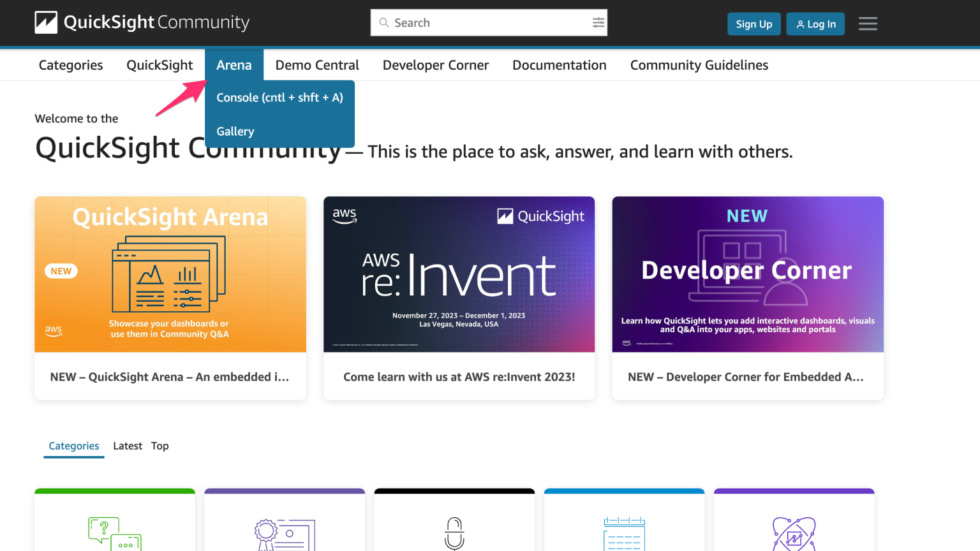Click the Sign Up button

(754, 24)
